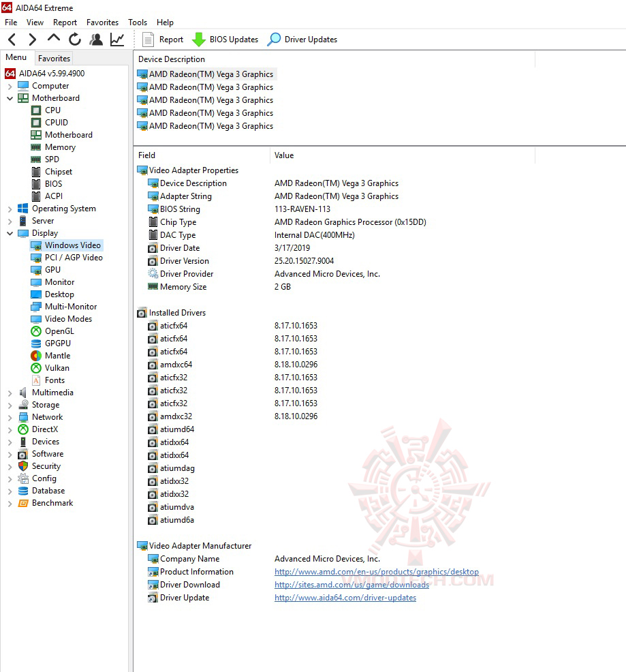Collapse the Motherboard tree node

click(10, 98)
